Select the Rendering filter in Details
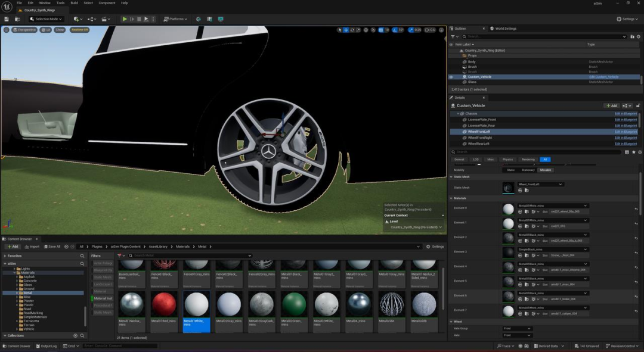 [x=528, y=160]
